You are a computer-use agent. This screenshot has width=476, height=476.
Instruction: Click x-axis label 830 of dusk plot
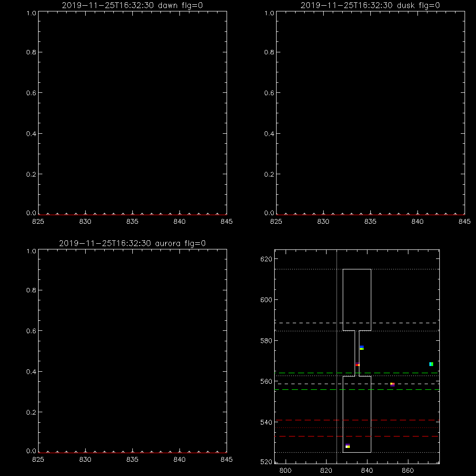pos(323,222)
